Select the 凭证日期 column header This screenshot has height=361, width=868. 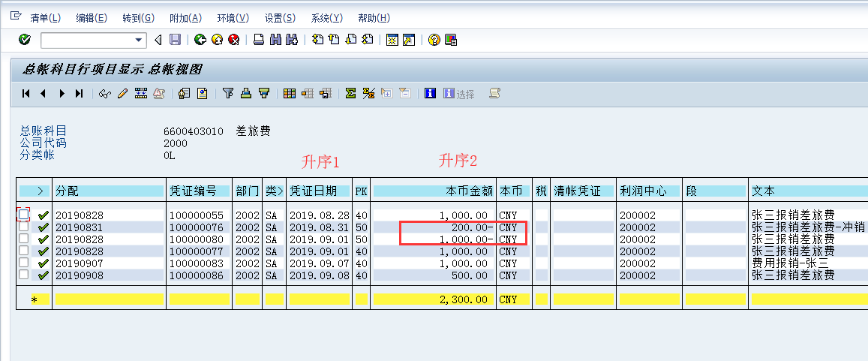[320, 191]
